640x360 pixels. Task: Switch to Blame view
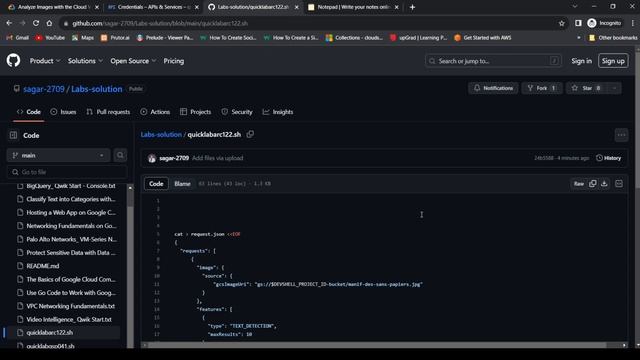(x=182, y=184)
